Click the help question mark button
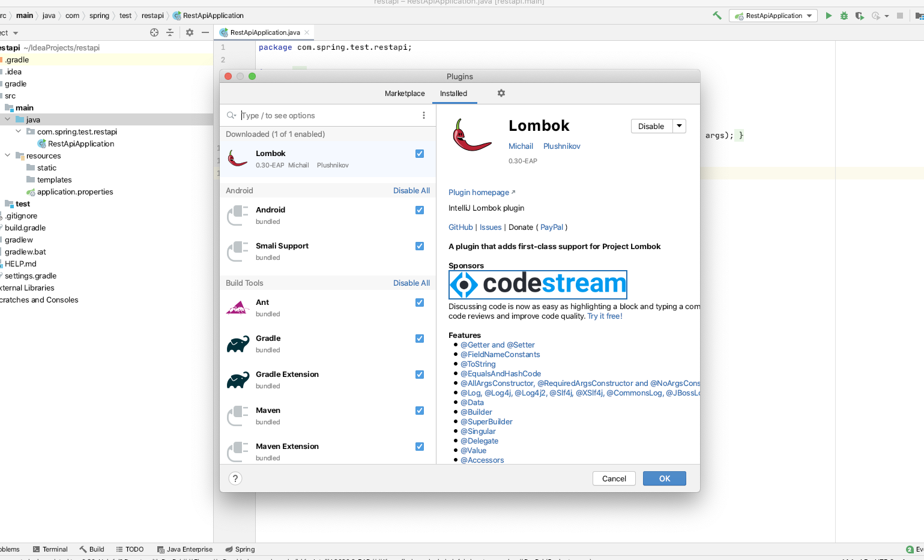The image size is (924, 560). point(235,478)
